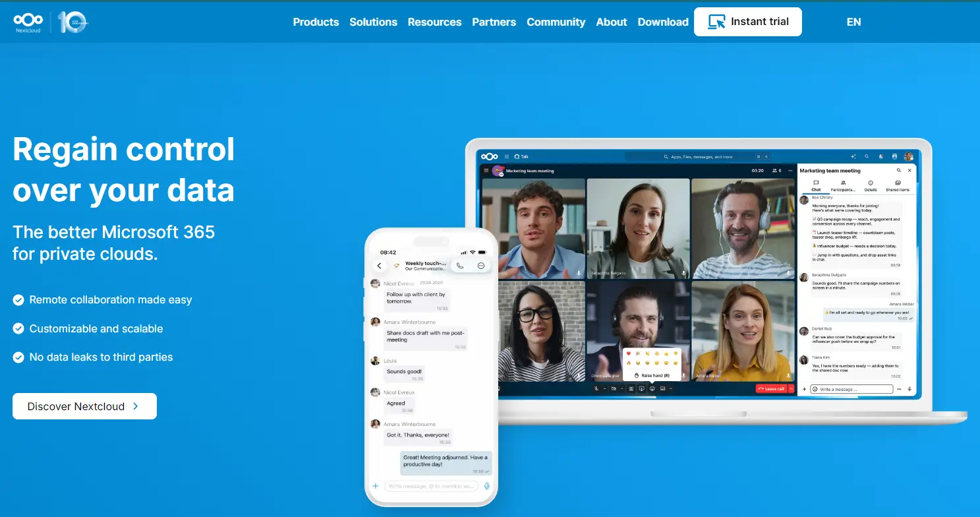Click the Talk app icon in laptop header
The height and width of the screenshot is (517, 980).
tap(517, 156)
